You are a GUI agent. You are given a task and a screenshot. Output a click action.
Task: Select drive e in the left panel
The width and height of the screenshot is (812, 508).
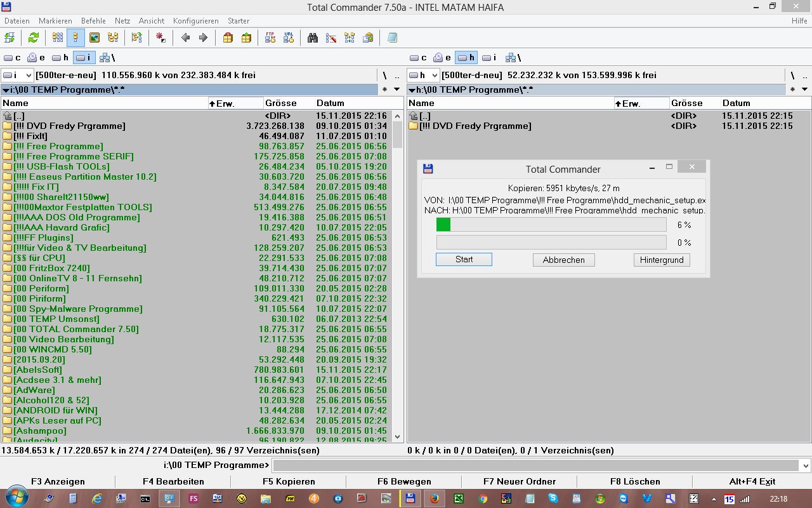tap(36, 58)
